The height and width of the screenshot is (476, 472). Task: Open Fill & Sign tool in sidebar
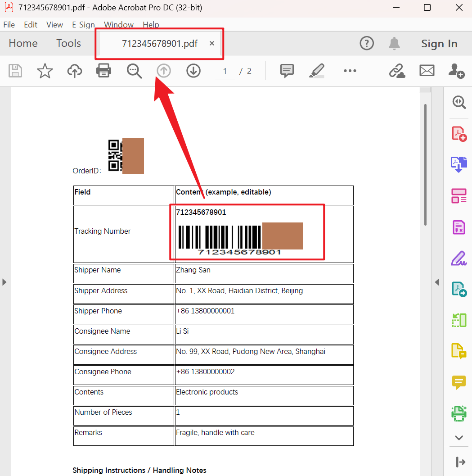coord(459,258)
